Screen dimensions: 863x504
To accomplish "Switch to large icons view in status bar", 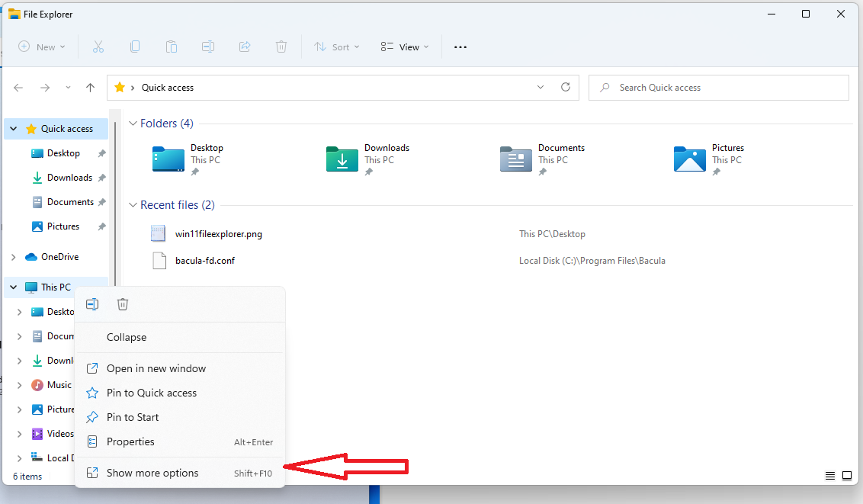I will [x=847, y=476].
